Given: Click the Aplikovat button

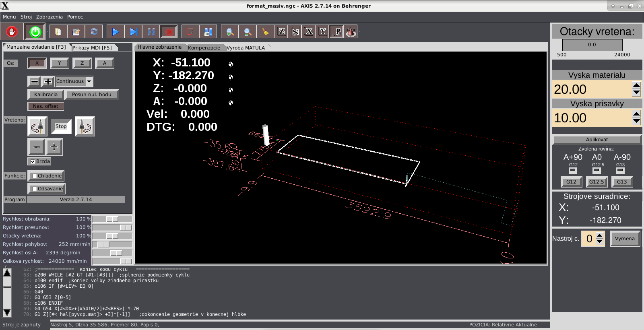Looking at the screenshot, I should tap(597, 140).
